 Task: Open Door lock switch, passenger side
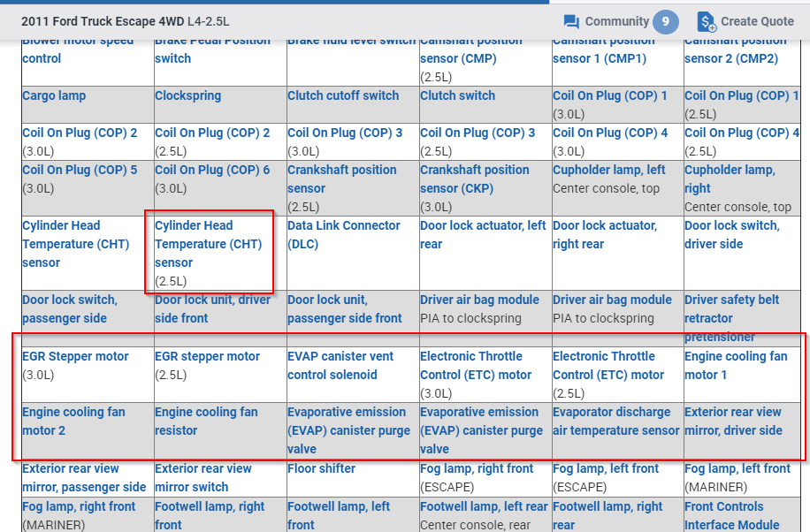tap(70, 309)
